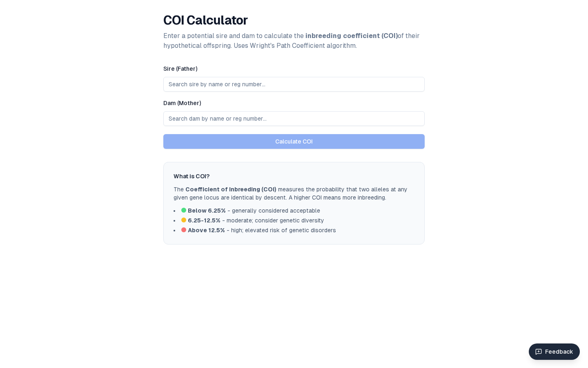Image resolution: width=588 pixels, height=368 pixels.
Task: Open the dam search field
Action: coord(294,119)
